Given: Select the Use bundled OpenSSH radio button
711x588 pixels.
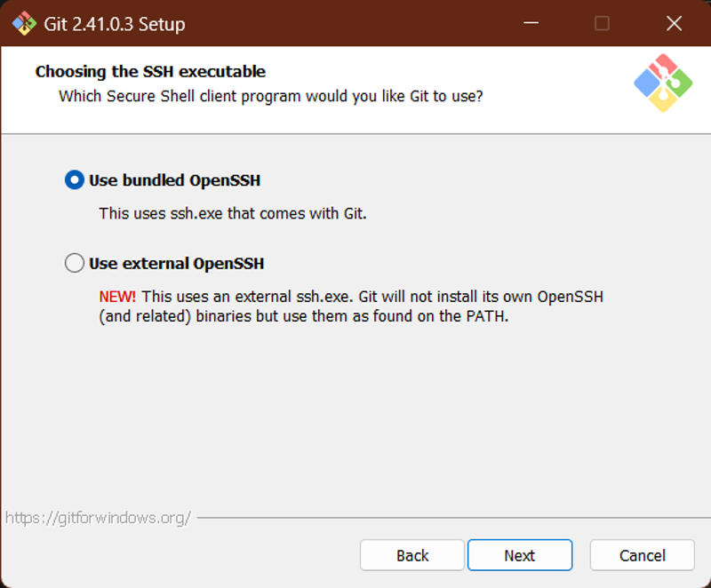Looking at the screenshot, I should [x=75, y=179].
